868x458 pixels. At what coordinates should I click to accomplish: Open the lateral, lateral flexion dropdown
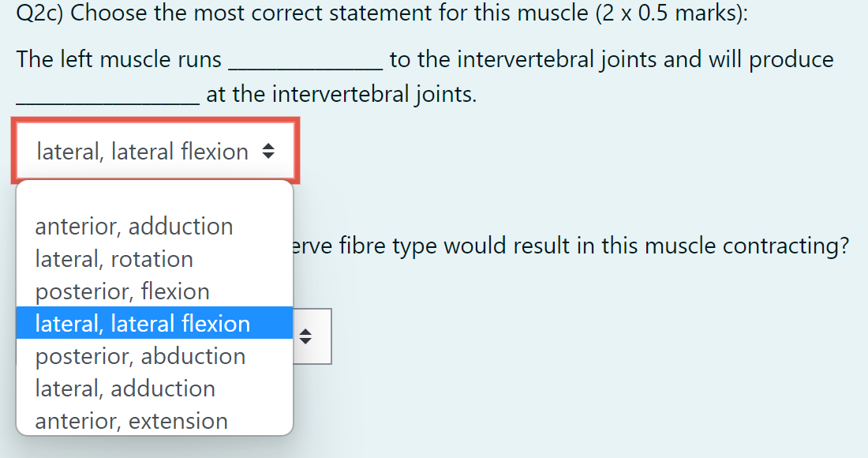tap(154, 151)
